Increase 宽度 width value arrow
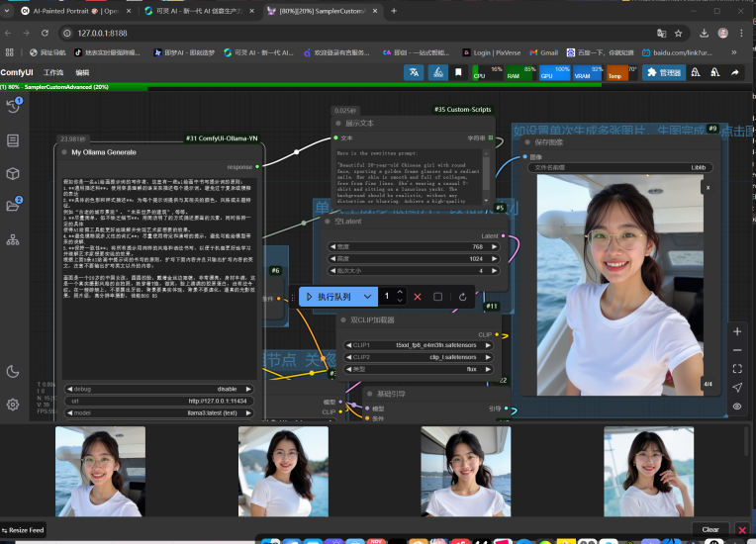756x544 pixels. (x=494, y=246)
